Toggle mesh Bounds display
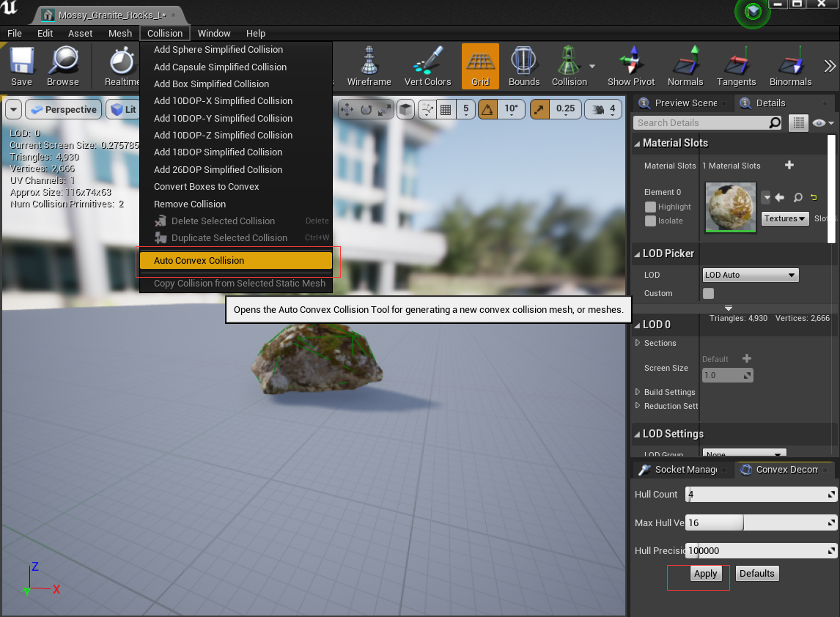The image size is (840, 617). tap(523, 66)
